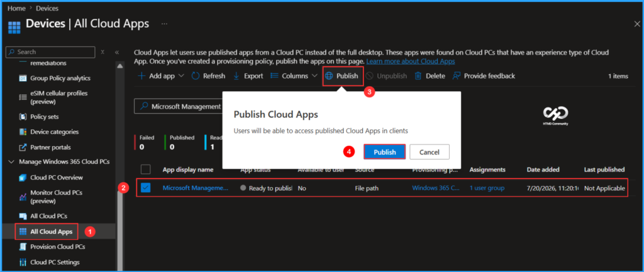Open the Windows 365 C... provisioning policy link
The width and height of the screenshot is (644, 272).
(x=436, y=188)
